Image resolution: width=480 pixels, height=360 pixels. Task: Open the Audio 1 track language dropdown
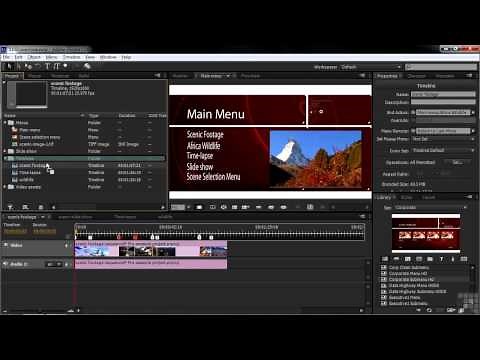pyautogui.click(x=54, y=264)
